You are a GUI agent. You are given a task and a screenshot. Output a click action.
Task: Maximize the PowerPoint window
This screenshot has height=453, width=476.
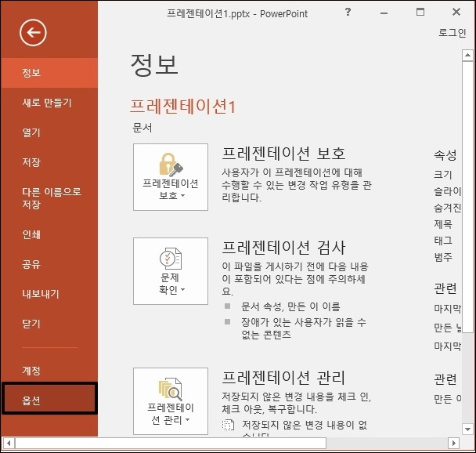click(420, 13)
